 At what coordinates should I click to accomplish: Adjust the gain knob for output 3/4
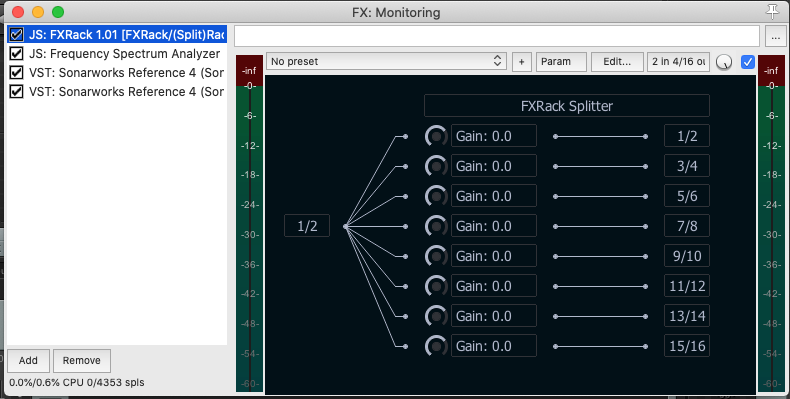[436, 166]
